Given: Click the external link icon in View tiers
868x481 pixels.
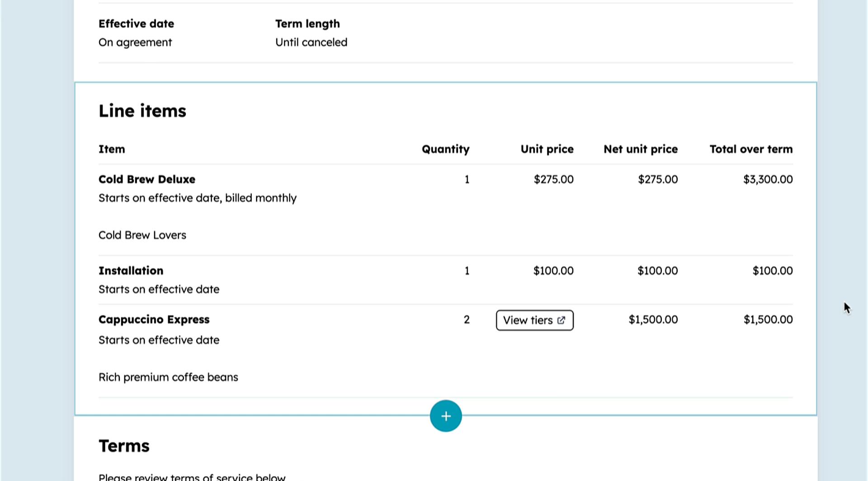Looking at the screenshot, I should click(561, 320).
